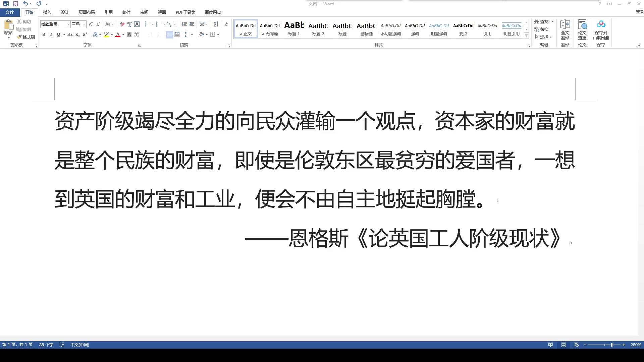Toggle Subscript formatting
Viewport: 644px width, 362px height.
click(x=77, y=35)
